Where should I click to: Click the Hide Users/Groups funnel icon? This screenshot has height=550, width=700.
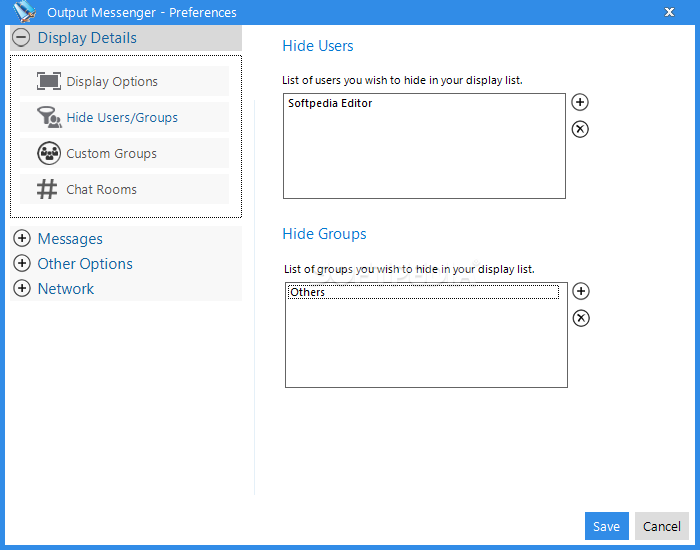[49, 117]
